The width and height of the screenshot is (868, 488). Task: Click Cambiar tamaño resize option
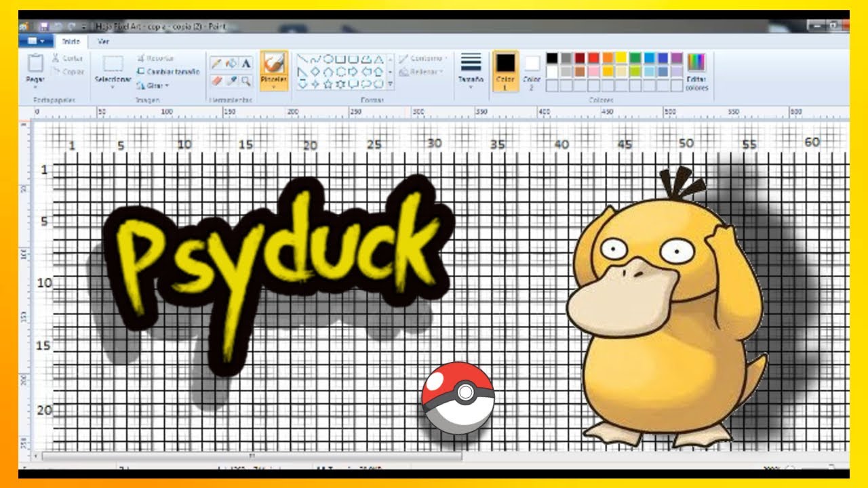pos(168,72)
